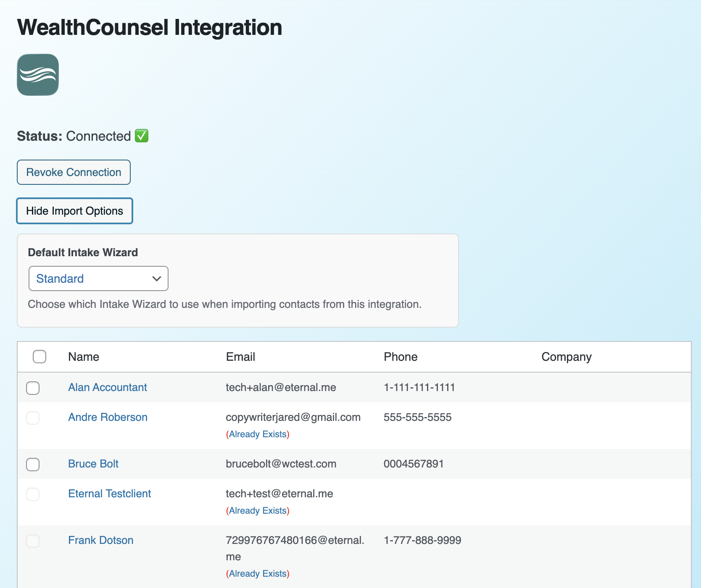Check the box for Alan Accountant

pos(33,388)
